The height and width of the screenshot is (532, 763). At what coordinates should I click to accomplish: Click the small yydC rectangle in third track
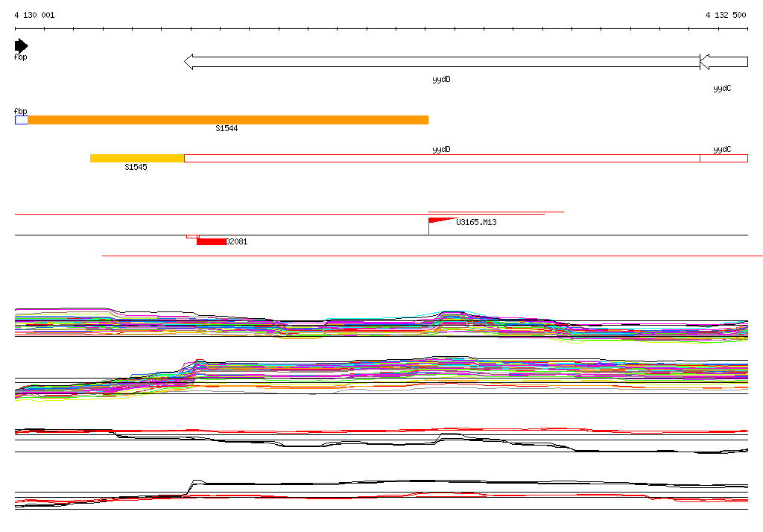(724, 158)
